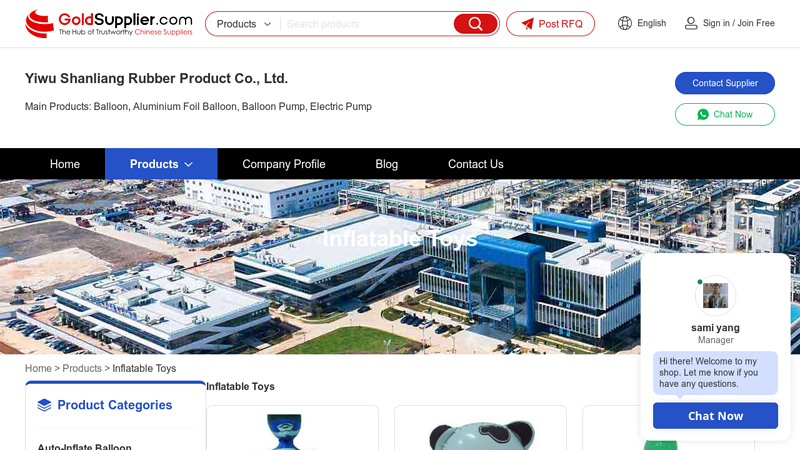Viewport: 800px width, 450px height.
Task: Click the globe language icon
Action: point(624,23)
